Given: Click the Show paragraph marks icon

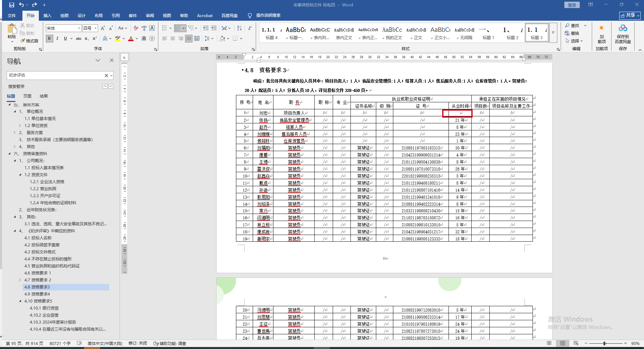Looking at the screenshot, I should (x=250, y=28).
